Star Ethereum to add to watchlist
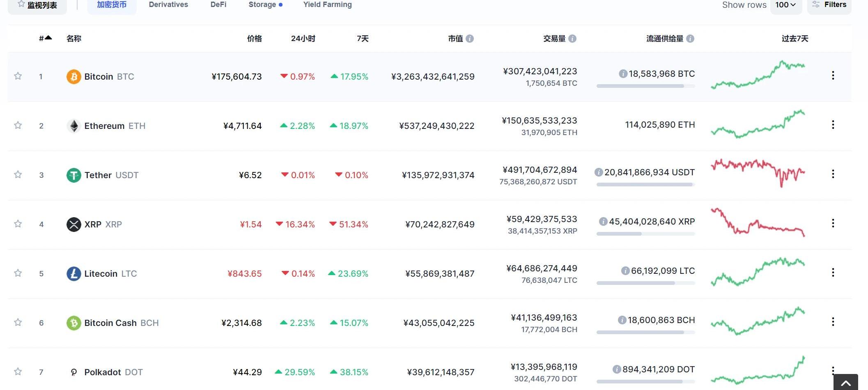 pos(18,125)
